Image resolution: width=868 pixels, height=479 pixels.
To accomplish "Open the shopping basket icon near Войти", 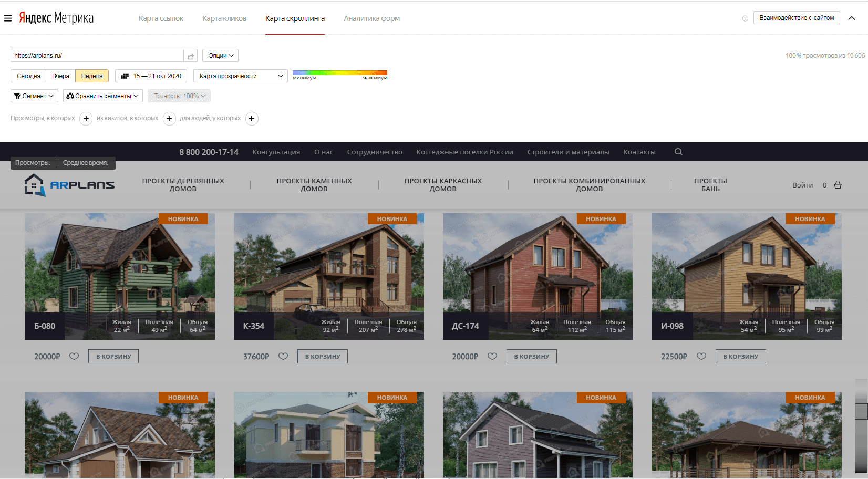I will point(838,185).
